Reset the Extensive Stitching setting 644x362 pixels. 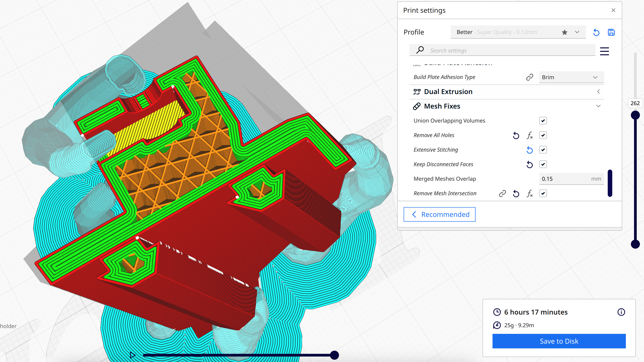pos(529,150)
